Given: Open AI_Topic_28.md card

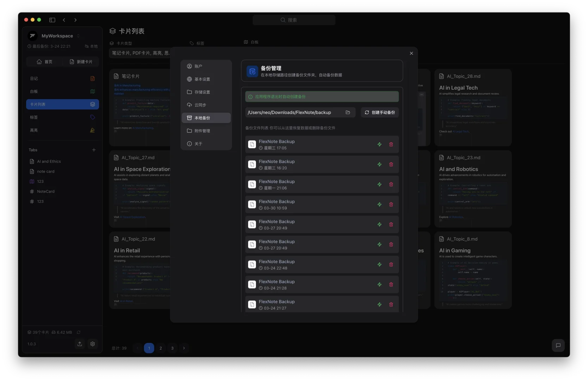Looking at the screenshot, I should 473,107.
